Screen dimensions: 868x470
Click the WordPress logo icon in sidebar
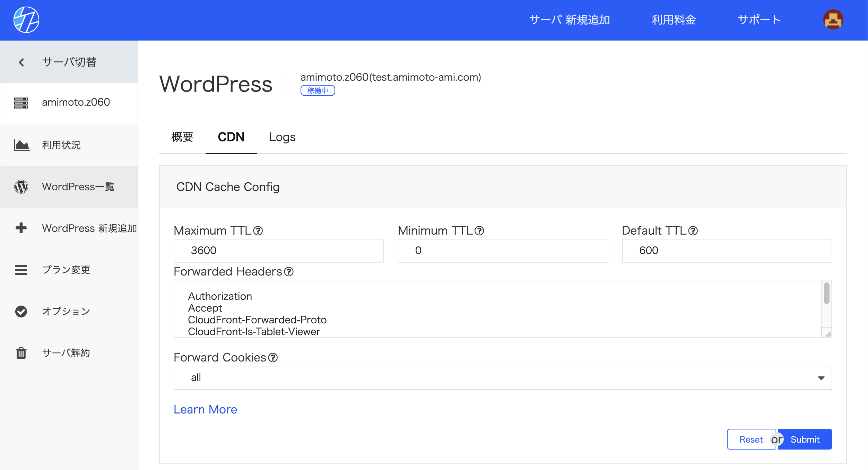[x=21, y=187]
